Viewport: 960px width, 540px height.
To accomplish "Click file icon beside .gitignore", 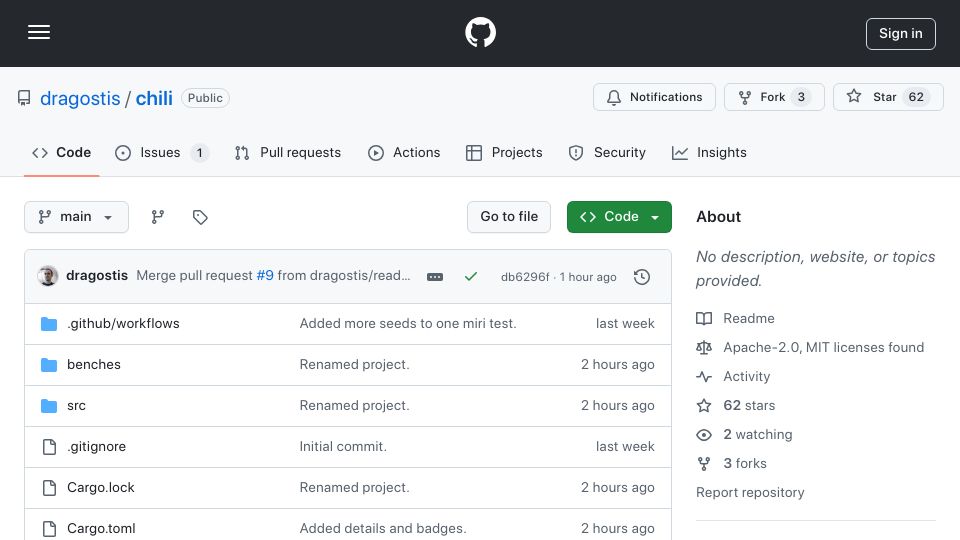I will click(49, 447).
